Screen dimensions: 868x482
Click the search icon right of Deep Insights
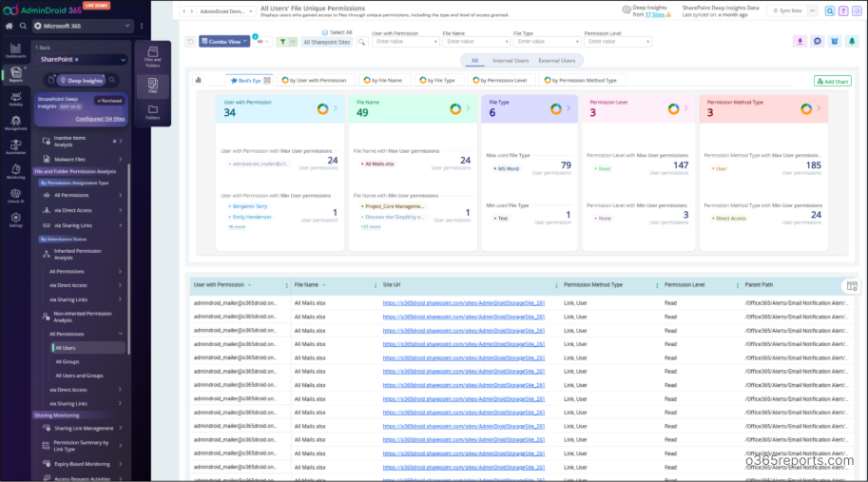pyautogui.click(x=112, y=80)
